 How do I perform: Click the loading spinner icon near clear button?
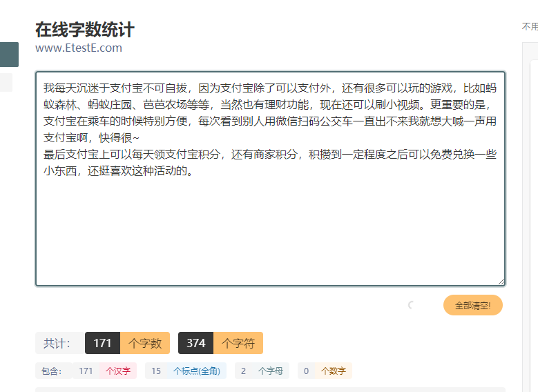tap(411, 304)
